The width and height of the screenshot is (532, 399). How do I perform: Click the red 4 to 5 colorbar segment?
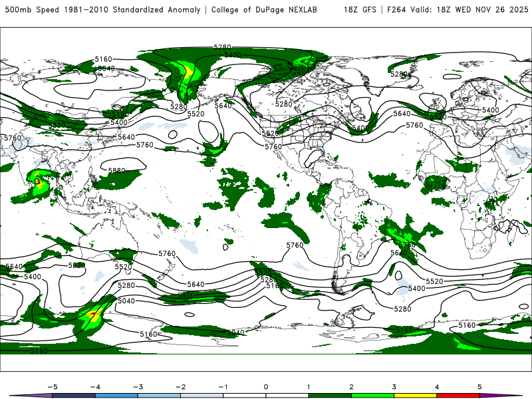pos(458,396)
